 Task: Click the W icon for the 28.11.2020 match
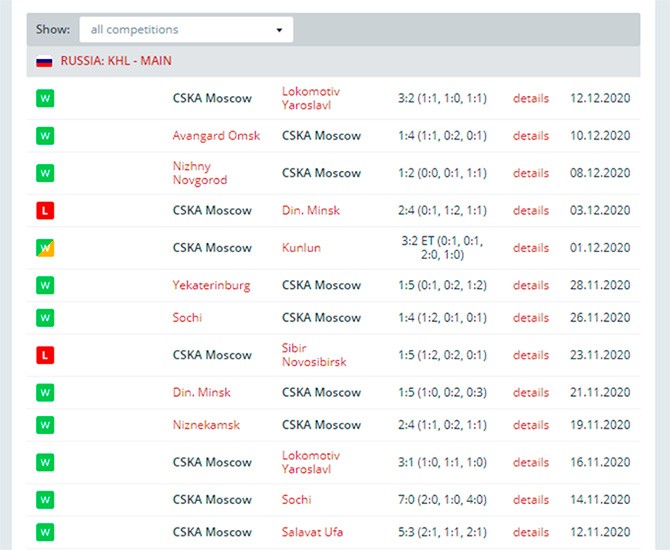pos(45,285)
